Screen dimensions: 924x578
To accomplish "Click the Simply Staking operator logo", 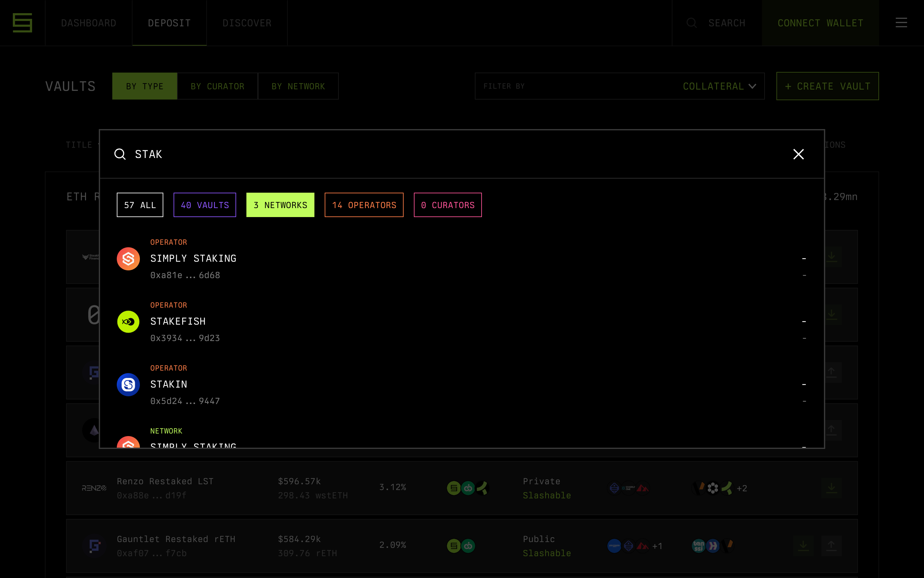I will [x=128, y=259].
